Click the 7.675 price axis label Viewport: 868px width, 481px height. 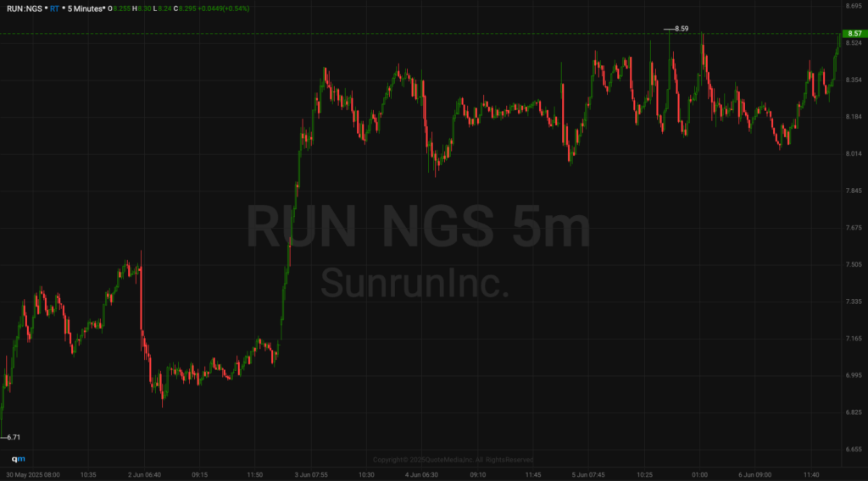(854, 228)
